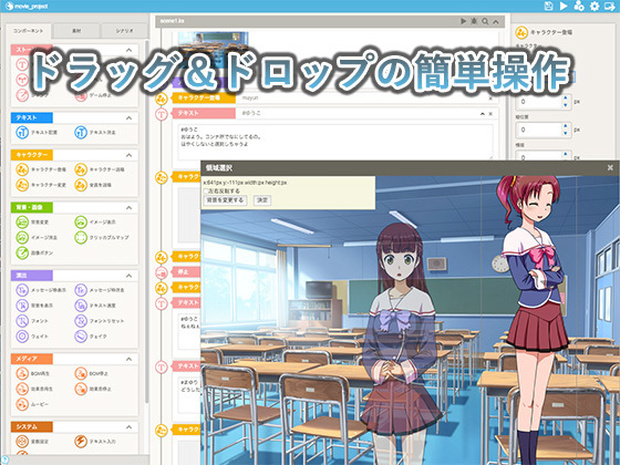Click the フォントリセット component icon
This screenshot has width=620, height=465.
click(x=81, y=321)
